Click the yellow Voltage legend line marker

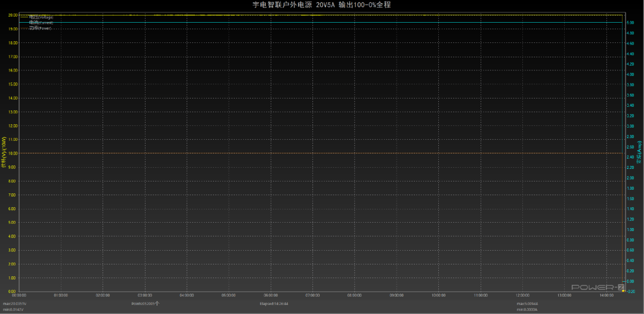tap(24, 17)
